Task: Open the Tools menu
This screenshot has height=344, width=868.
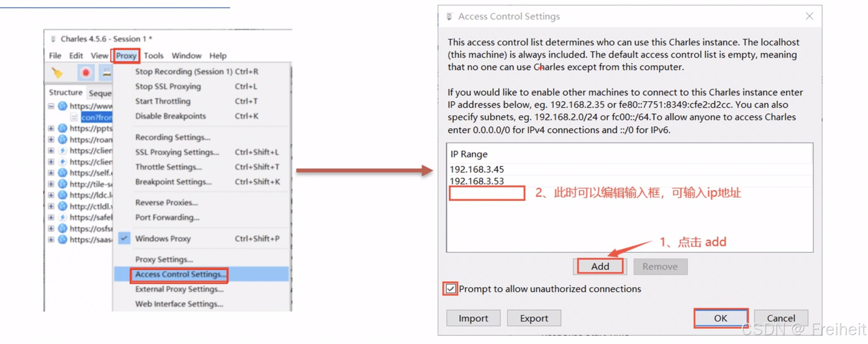Action: (154, 56)
